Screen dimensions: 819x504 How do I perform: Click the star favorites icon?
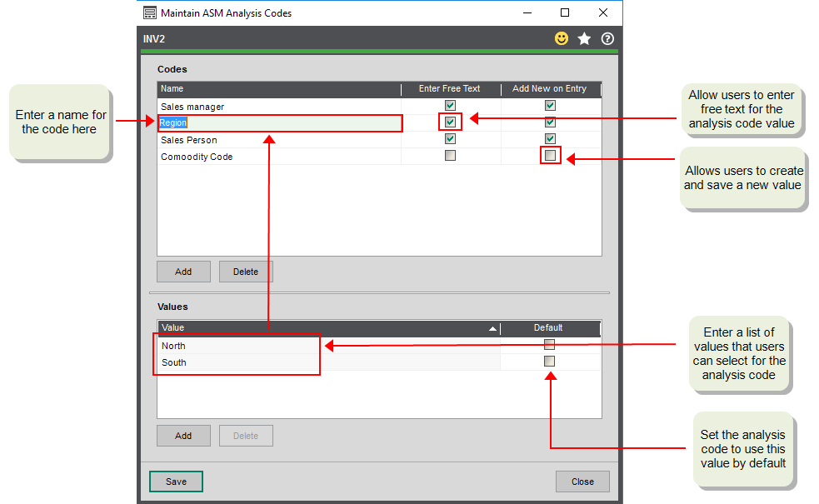584,37
